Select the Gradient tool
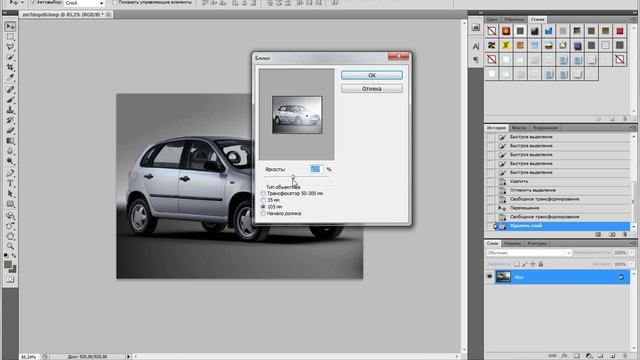Viewport: 640px width, 360px height. [10, 141]
